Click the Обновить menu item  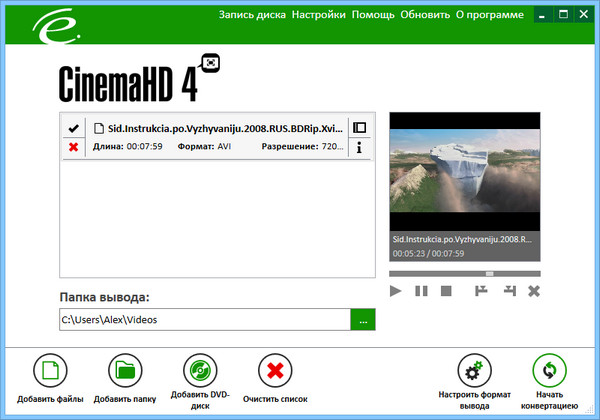point(425,15)
